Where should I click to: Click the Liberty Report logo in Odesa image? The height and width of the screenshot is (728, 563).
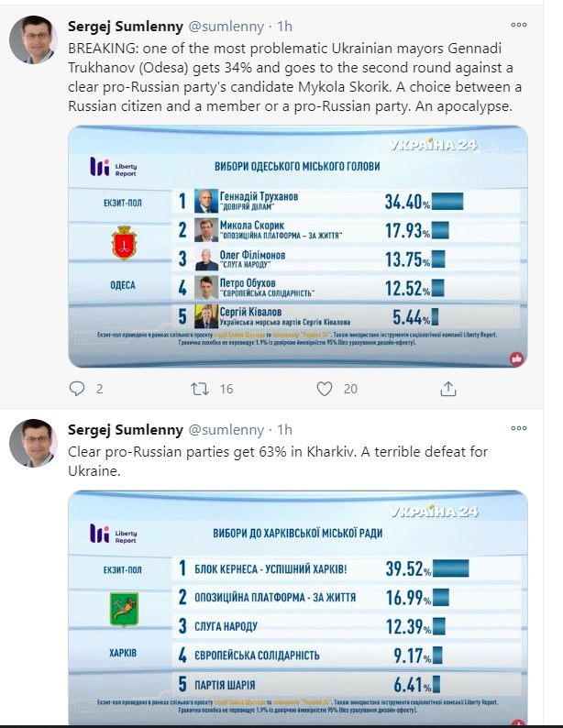pos(113,166)
